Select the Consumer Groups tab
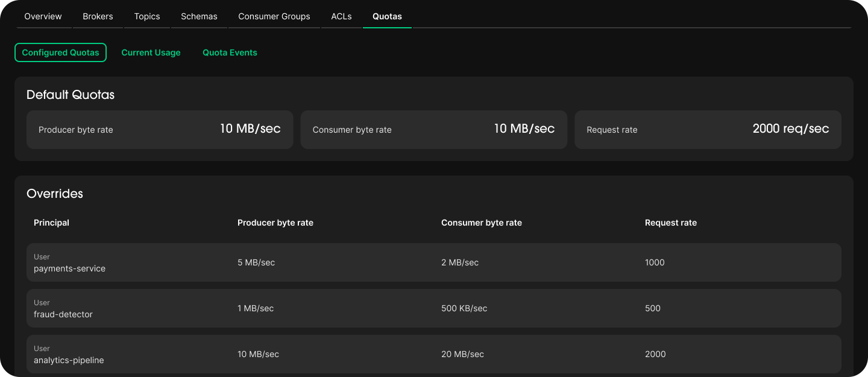The image size is (868, 377). tap(274, 16)
